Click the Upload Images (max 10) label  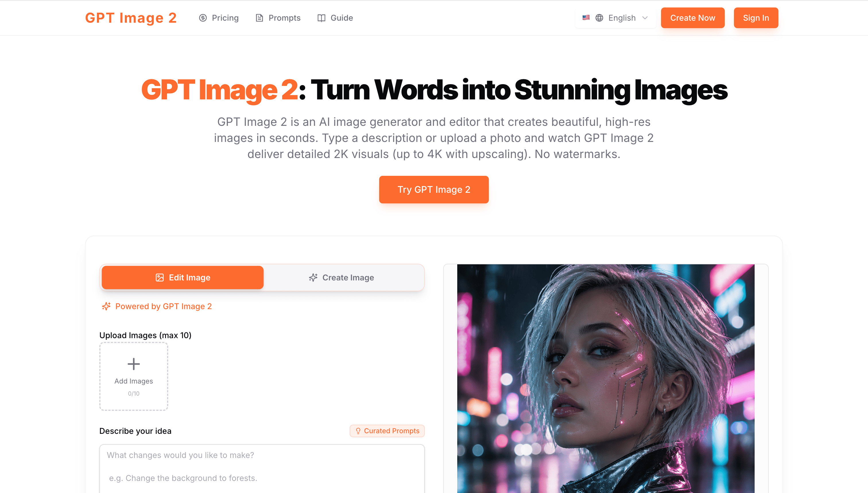pos(146,335)
